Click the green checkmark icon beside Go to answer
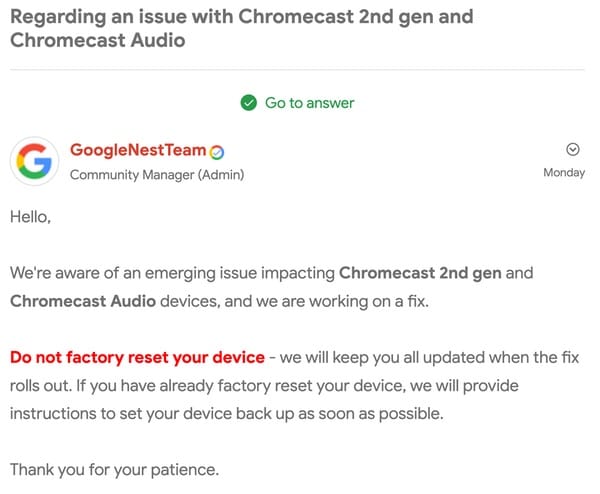The image size is (600, 494). tap(248, 103)
